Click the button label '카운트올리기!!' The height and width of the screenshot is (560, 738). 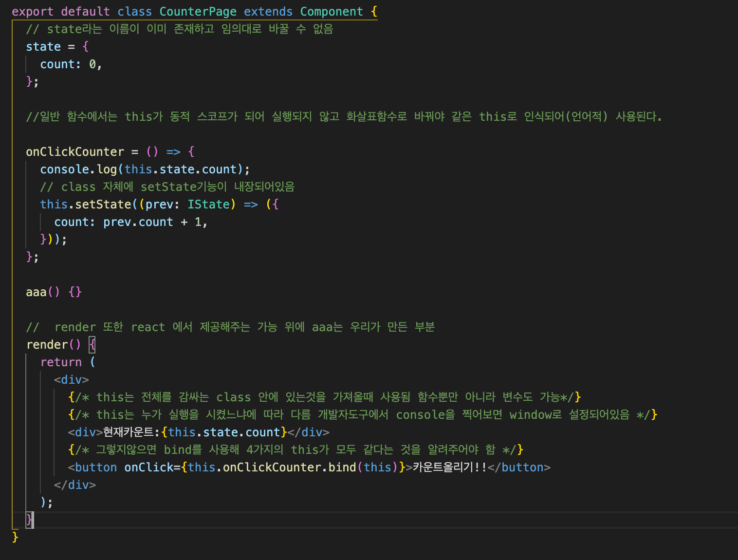point(450,467)
